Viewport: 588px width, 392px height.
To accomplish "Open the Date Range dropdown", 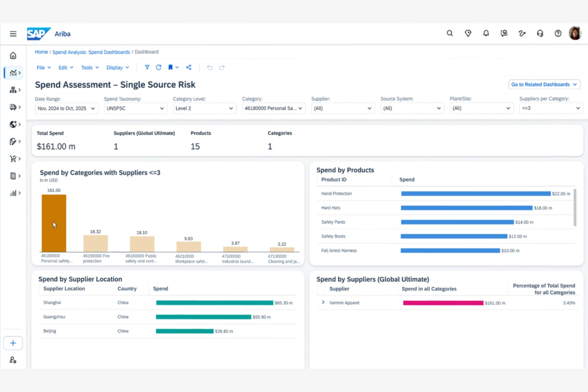I will pos(66,108).
